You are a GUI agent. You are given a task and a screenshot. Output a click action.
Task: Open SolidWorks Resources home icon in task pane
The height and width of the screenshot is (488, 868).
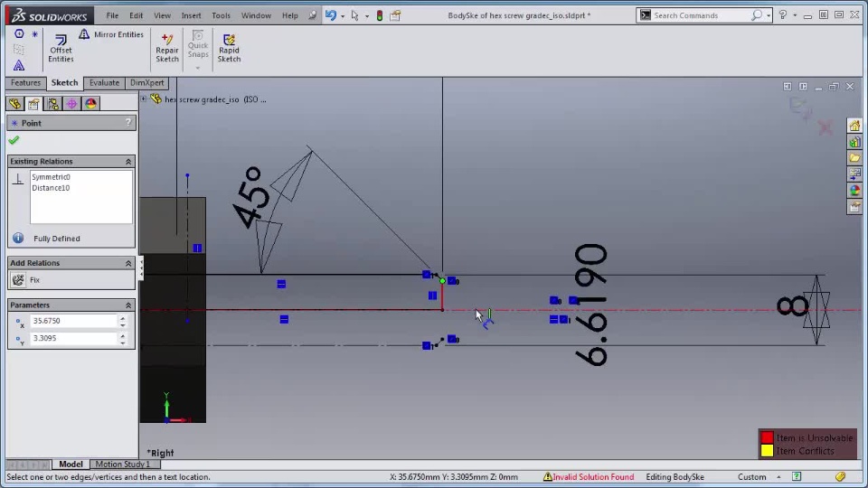click(x=854, y=126)
